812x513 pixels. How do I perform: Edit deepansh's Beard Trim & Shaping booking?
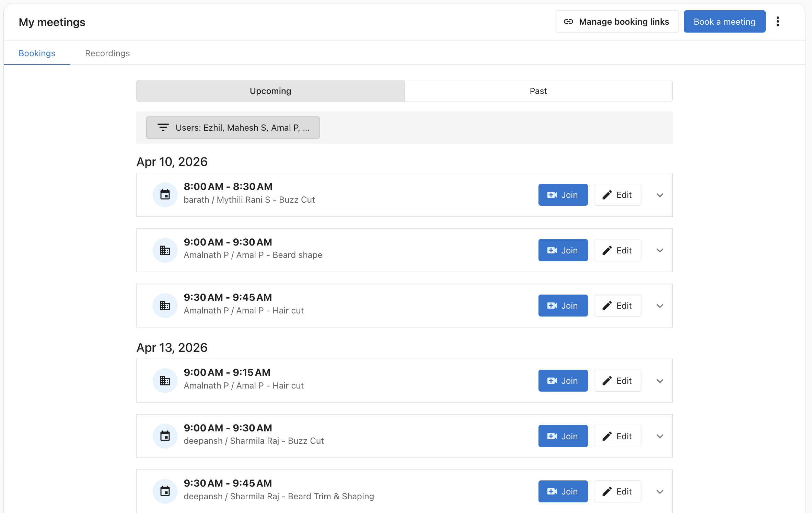(x=617, y=491)
